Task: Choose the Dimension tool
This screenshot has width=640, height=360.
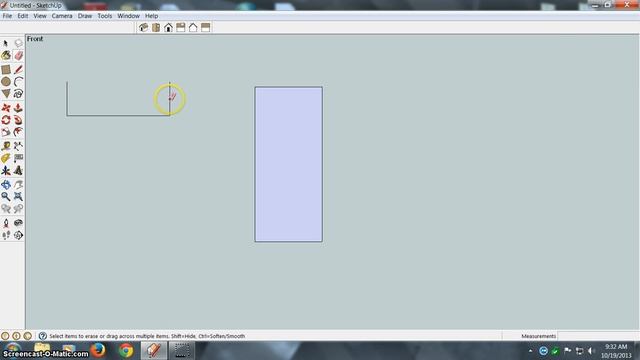Action: pos(18,146)
